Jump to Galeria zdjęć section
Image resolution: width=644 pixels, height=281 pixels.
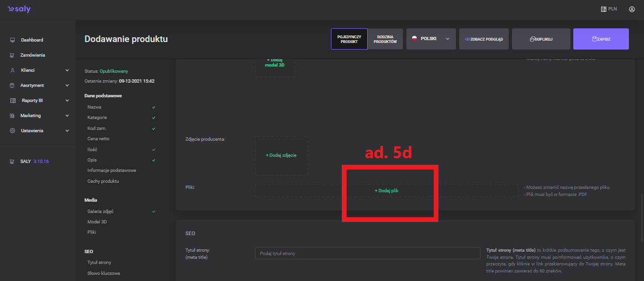click(x=100, y=212)
